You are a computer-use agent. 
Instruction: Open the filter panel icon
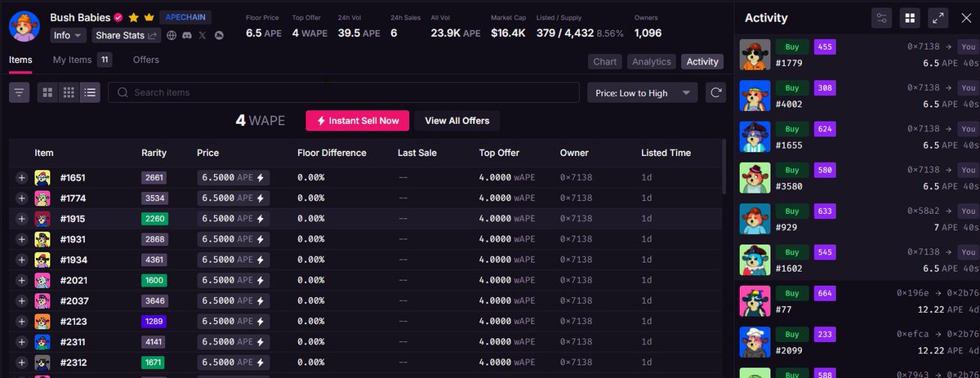20,92
